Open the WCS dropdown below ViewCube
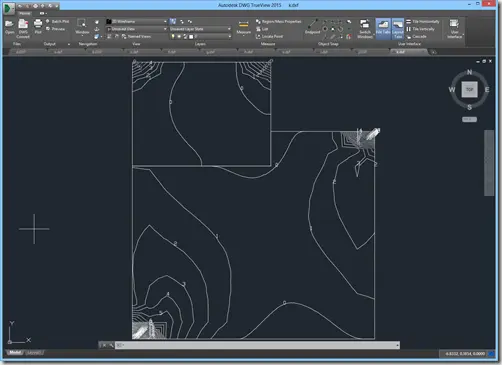Image resolution: width=502 pixels, height=365 pixels. click(469, 119)
